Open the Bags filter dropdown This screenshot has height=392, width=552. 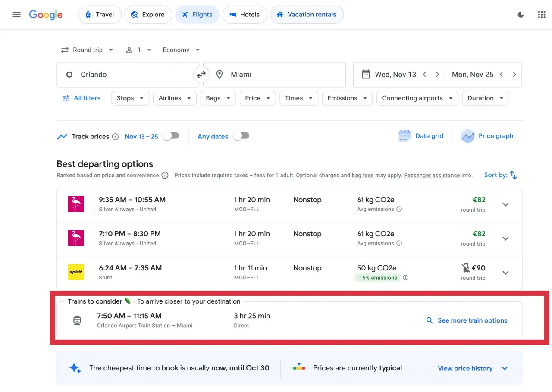[x=218, y=98]
